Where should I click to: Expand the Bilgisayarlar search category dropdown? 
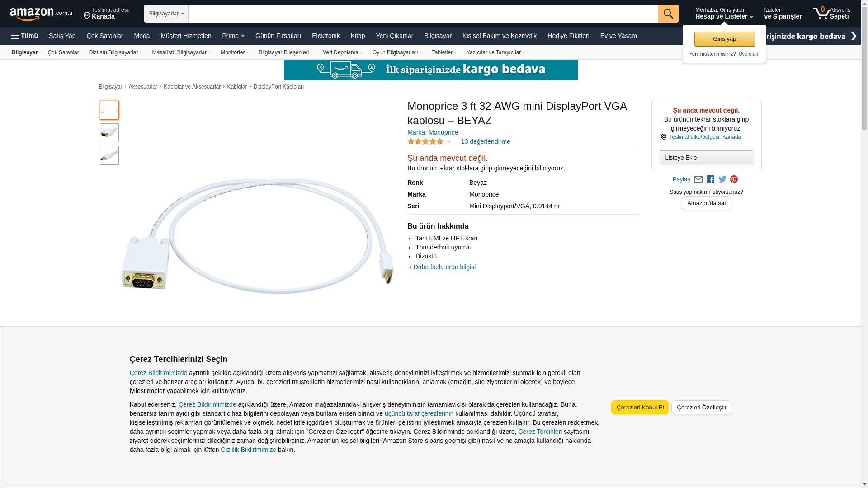coord(166,14)
